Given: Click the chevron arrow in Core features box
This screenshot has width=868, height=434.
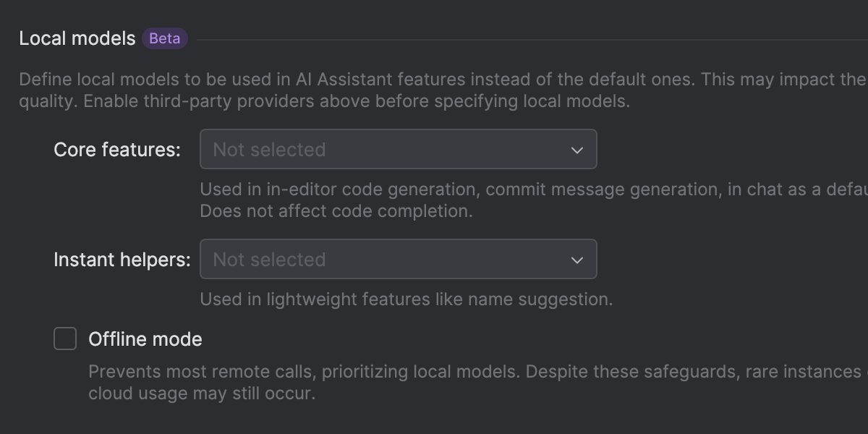Looking at the screenshot, I should point(576,150).
